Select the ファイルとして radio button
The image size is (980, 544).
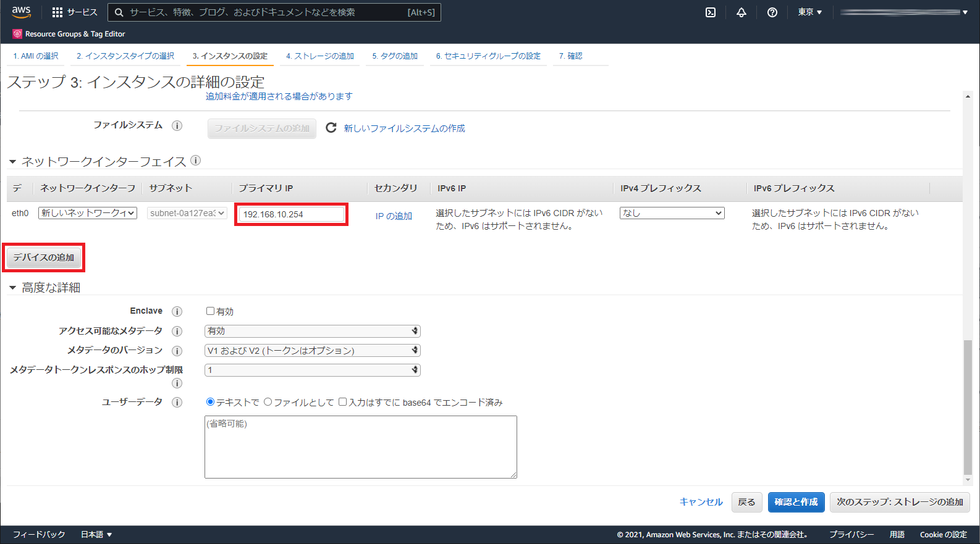(268, 402)
